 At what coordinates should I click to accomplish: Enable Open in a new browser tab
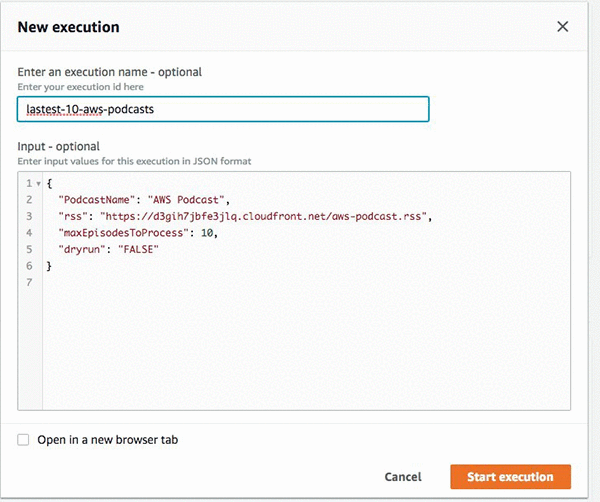[23, 439]
